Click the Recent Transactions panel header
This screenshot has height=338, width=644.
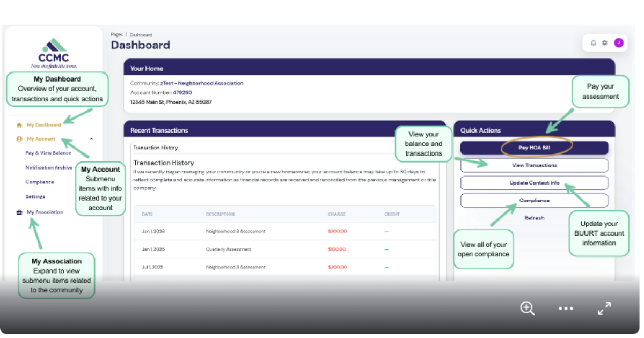tap(284, 130)
